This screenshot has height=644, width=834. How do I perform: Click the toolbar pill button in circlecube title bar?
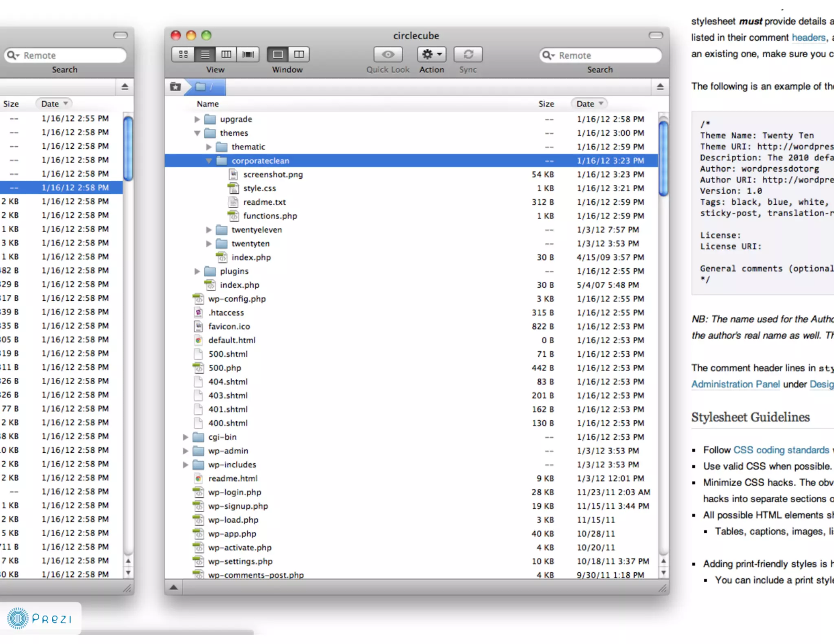pyautogui.click(x=656, y=35)
